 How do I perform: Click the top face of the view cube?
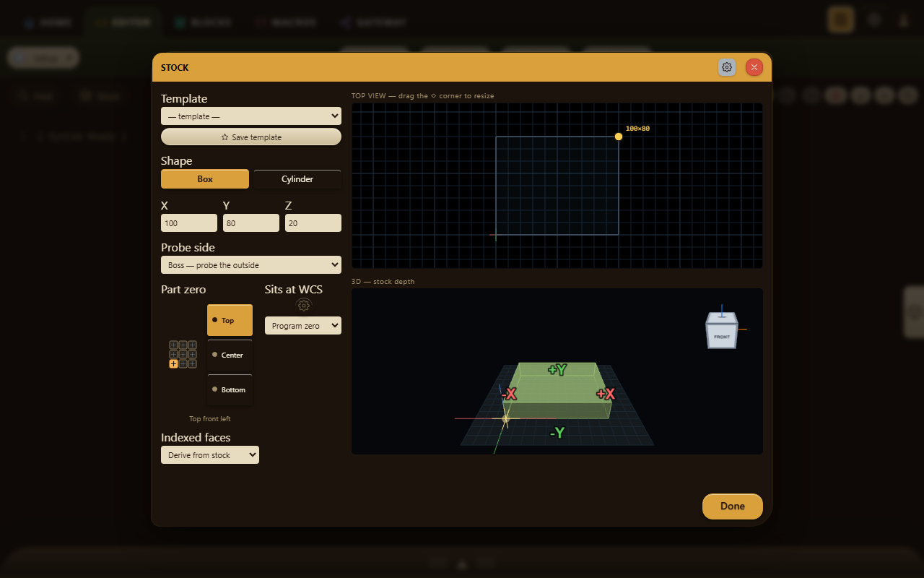point(722,318)
